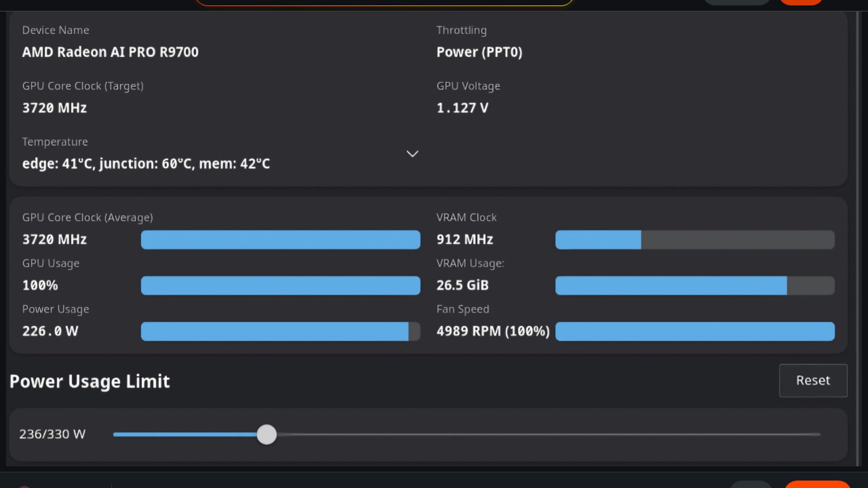Viewport: 868px width, 488px height.
Task: Click the 236/330 W limit label
Action: [x=52, y=434]
